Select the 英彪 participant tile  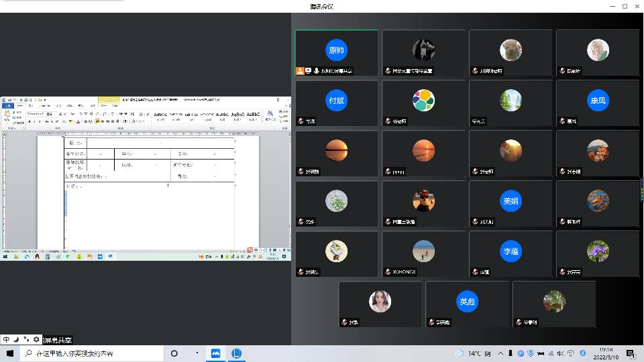point(467,304)
